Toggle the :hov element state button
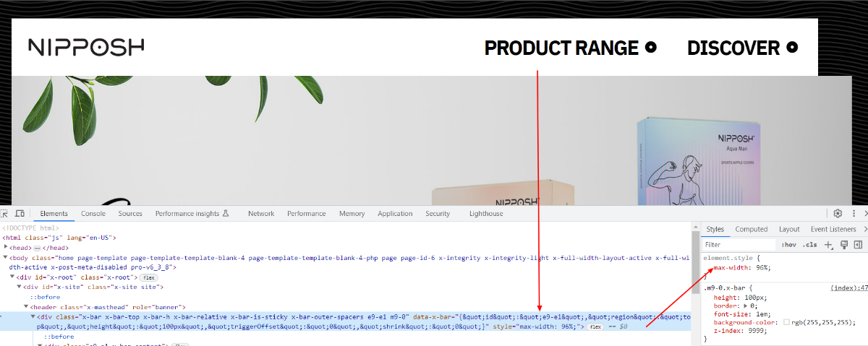Viewport: 868px width, 346px height. click(x=788, y=245)
